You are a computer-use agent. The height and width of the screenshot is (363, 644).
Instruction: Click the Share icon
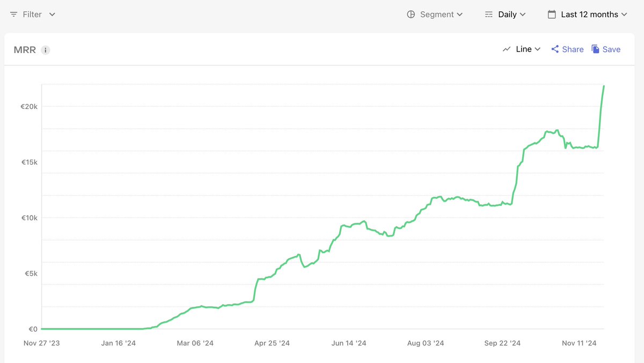[x=555, y=49]
